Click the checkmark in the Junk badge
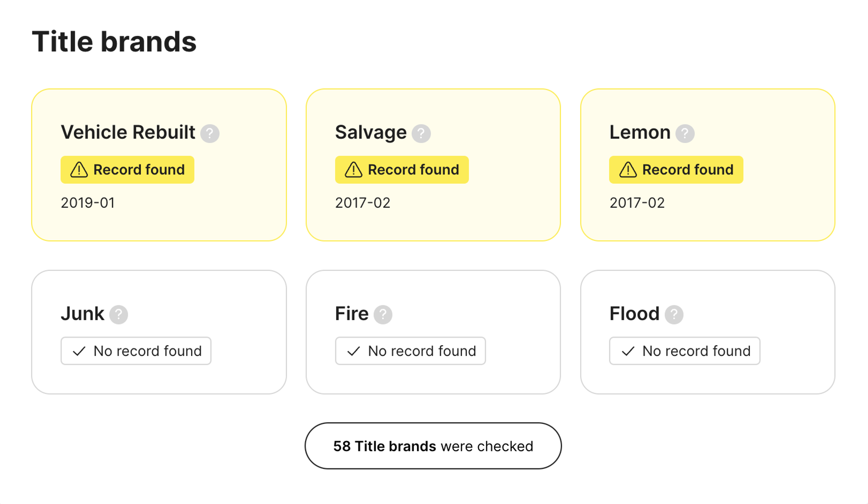 (79, 351)
